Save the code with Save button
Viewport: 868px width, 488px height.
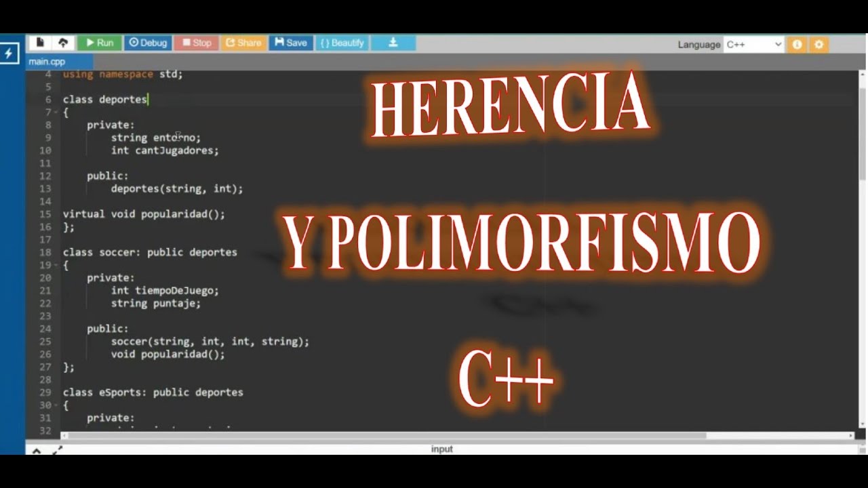291,43
